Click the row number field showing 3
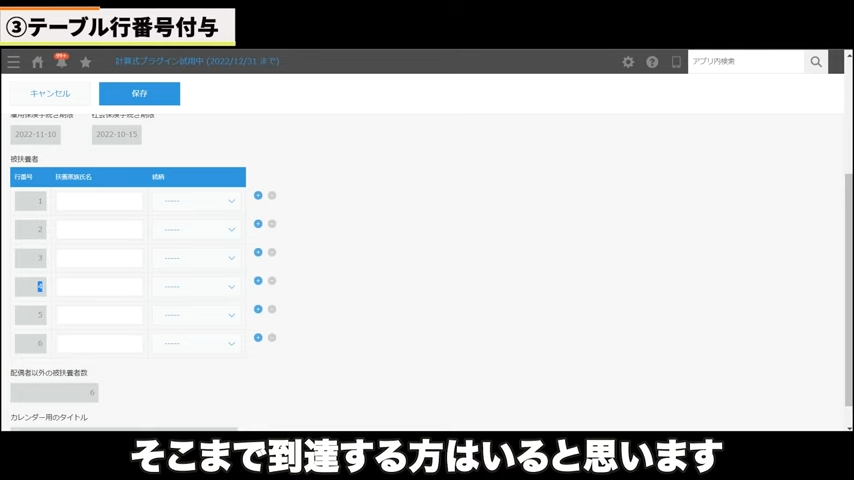The height and width of the screenshot is (480, 854). [30, 258]
